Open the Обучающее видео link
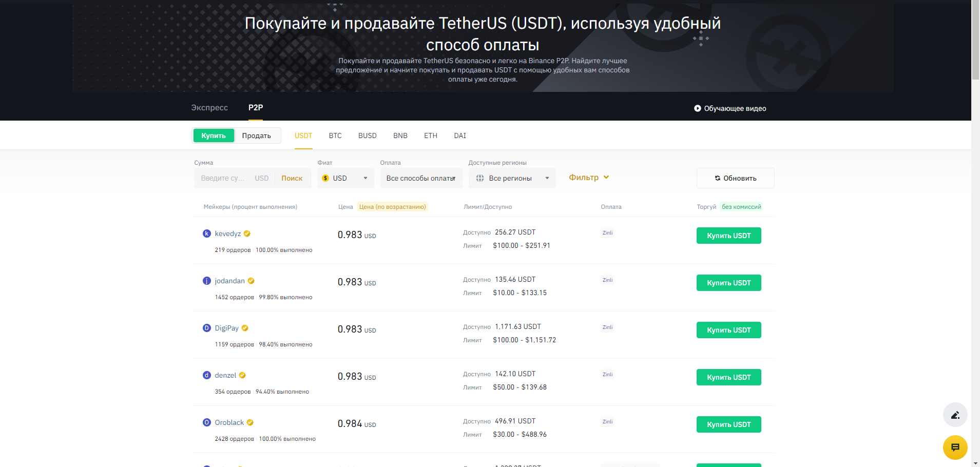 [x=730, y=108]
